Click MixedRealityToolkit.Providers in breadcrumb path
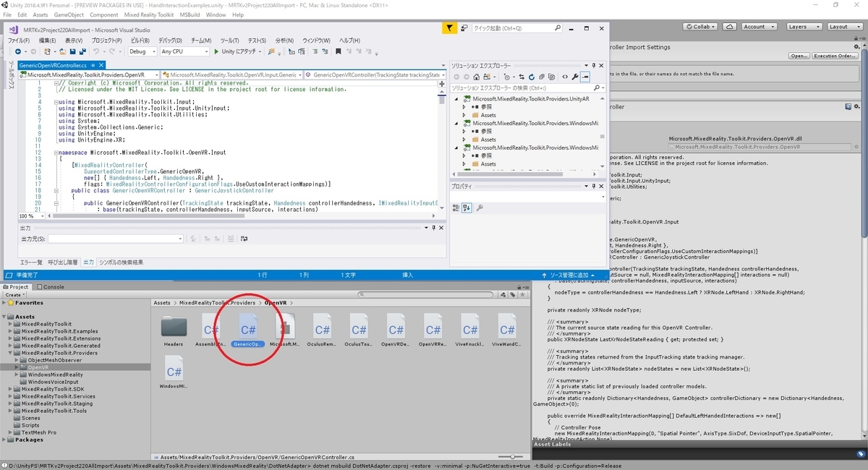The width and height of the screenshot is (868, 470). 217,303
